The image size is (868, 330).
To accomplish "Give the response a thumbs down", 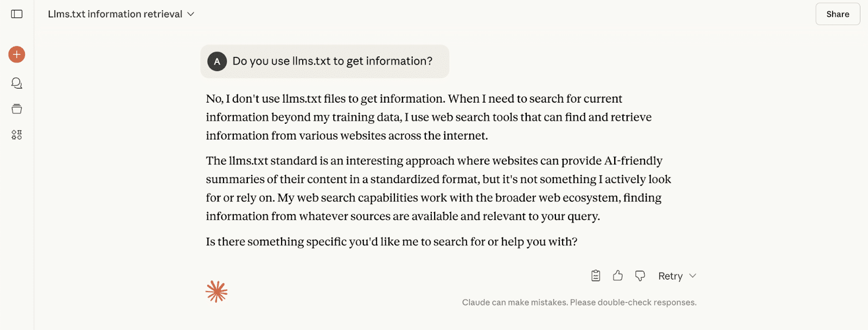I will pos(640,276).
